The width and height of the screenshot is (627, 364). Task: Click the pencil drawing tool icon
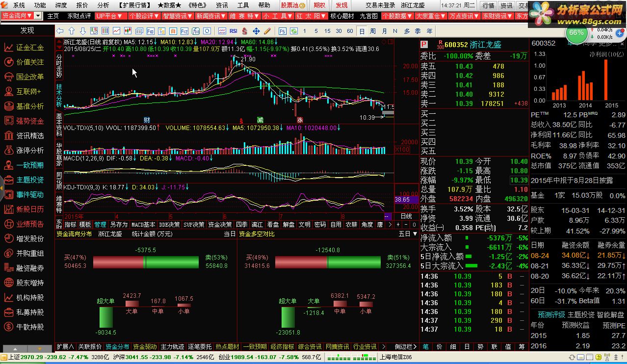coord(267,31)
